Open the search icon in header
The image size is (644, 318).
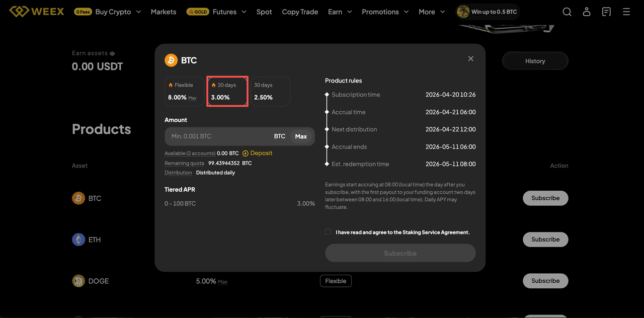pyautogui.click(x=567, y=12)
